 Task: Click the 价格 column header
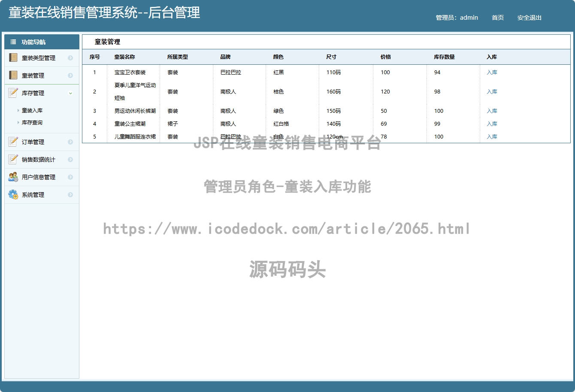(386, 57)
